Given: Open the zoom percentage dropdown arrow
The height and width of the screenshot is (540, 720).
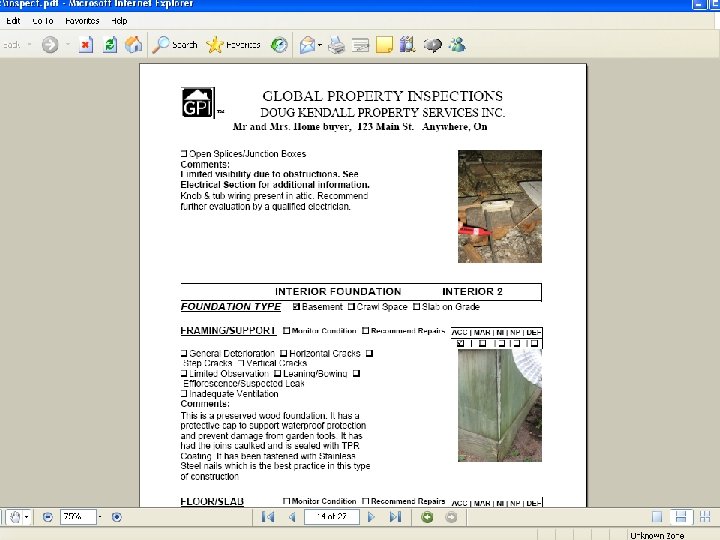Looking at the screenshot, I should point(100,517).
